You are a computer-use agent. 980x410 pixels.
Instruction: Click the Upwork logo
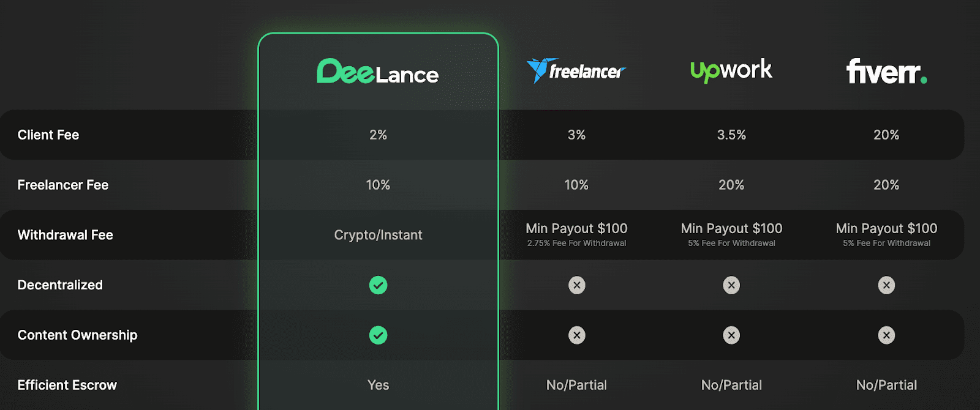[x=731, y=70]
